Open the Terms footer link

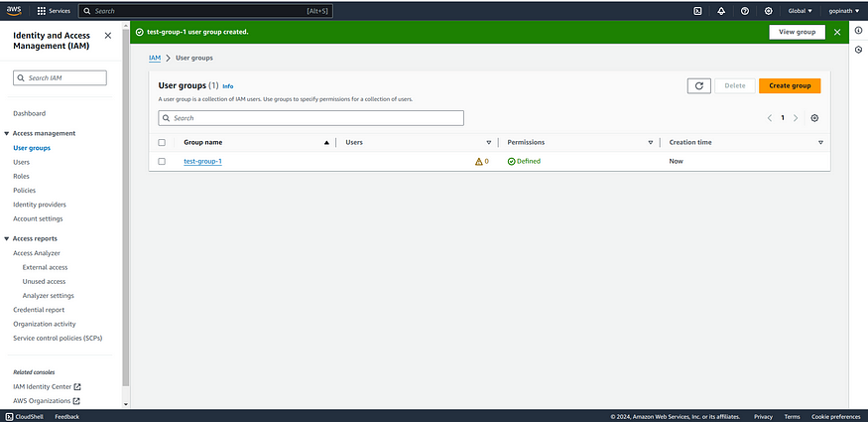click(792, 416)
